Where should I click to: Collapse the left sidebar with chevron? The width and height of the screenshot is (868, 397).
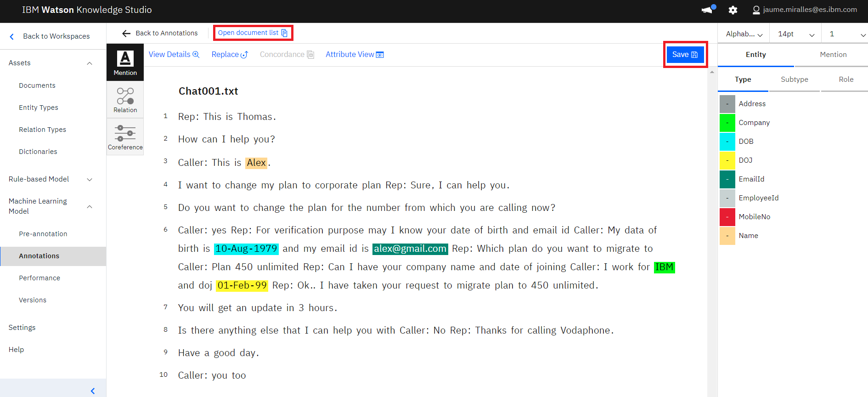[93, 391]
